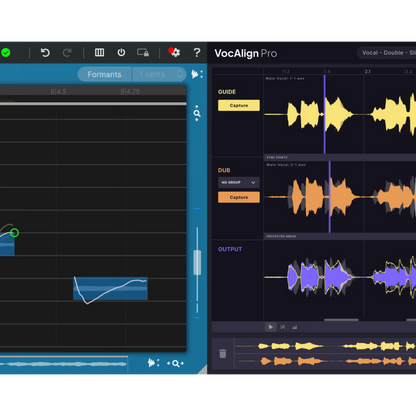Click the purple playhead in guide track
The width and height of the screenshot is (416, 416).
coord(324,114)
